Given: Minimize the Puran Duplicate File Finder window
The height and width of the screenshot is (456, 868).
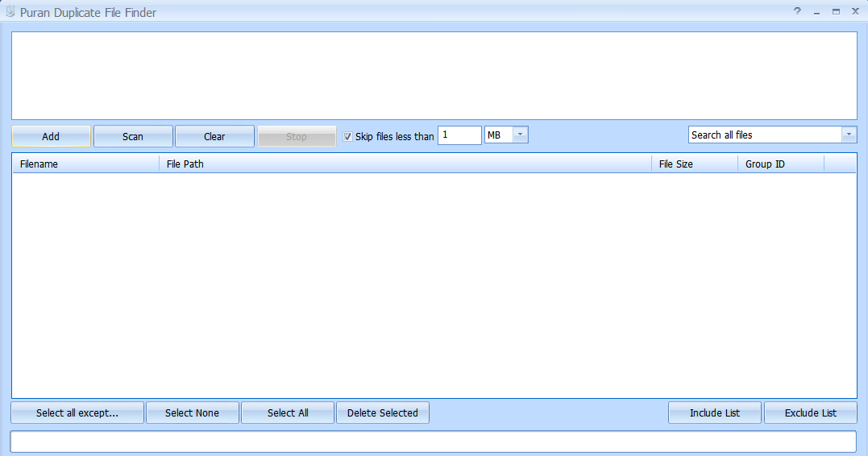Looking at the screenshot, I should (816, 11).
